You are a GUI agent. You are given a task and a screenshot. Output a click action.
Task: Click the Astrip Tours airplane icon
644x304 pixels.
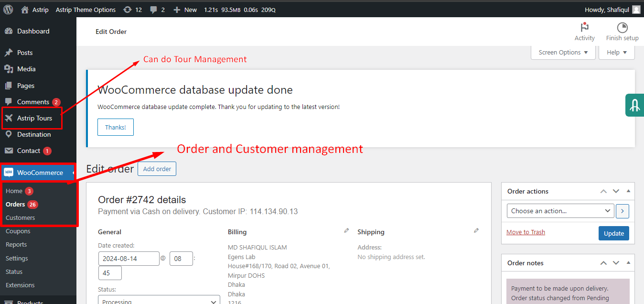coord(9,118)
